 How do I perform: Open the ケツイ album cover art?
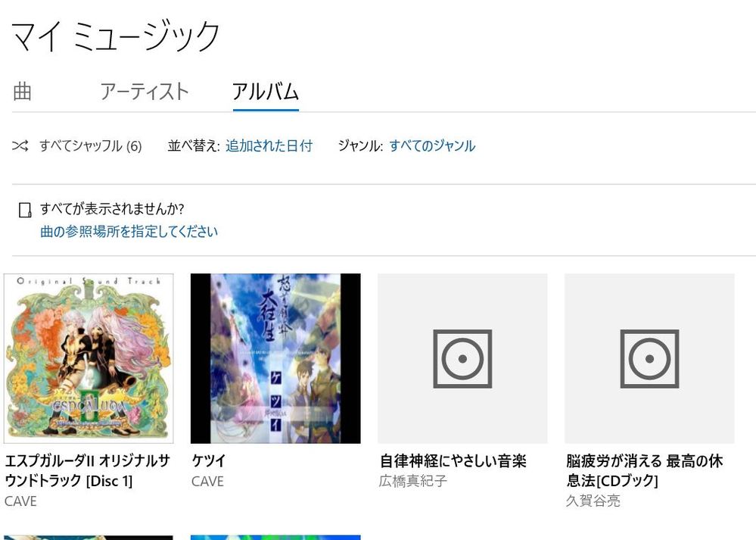[x=275, y=358]
